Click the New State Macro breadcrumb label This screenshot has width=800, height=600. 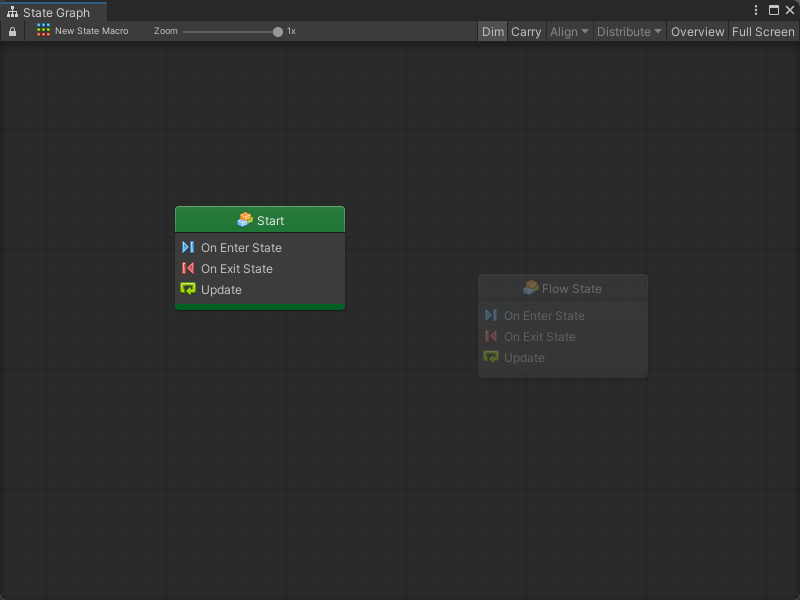91,31
